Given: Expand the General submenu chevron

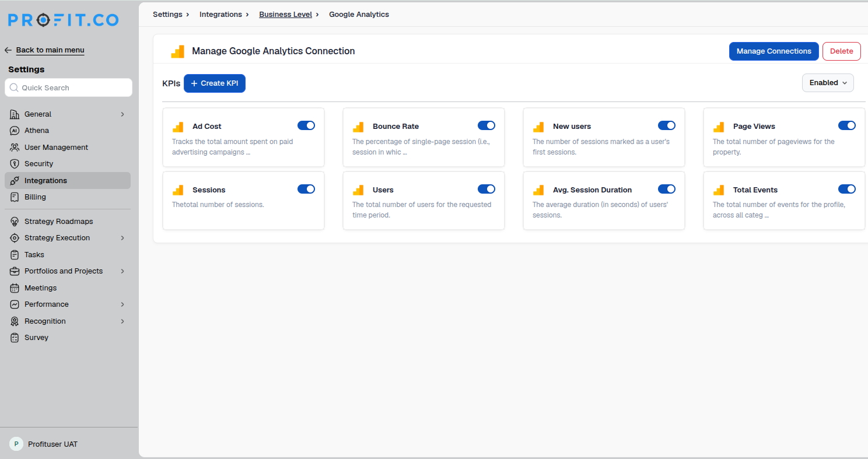Looking at the screenshot, I should [123, 114].
